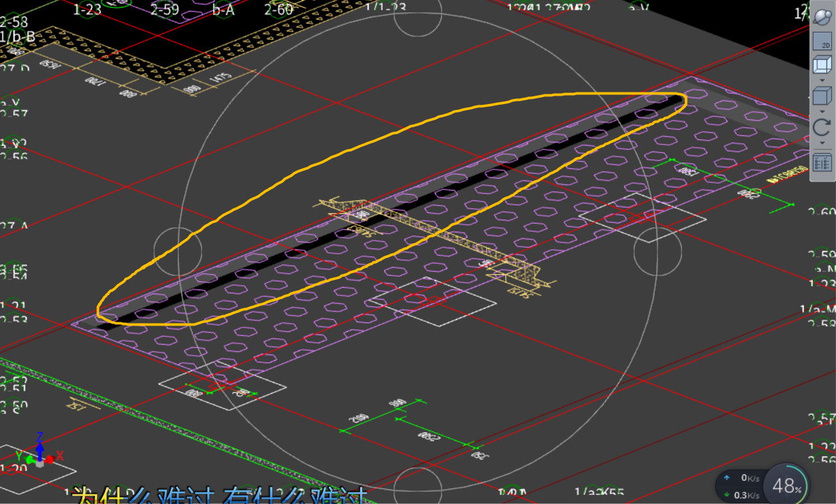Activate the dynamic orbit view tool
The width and height of the screenshot is (836, 504).
822,17
